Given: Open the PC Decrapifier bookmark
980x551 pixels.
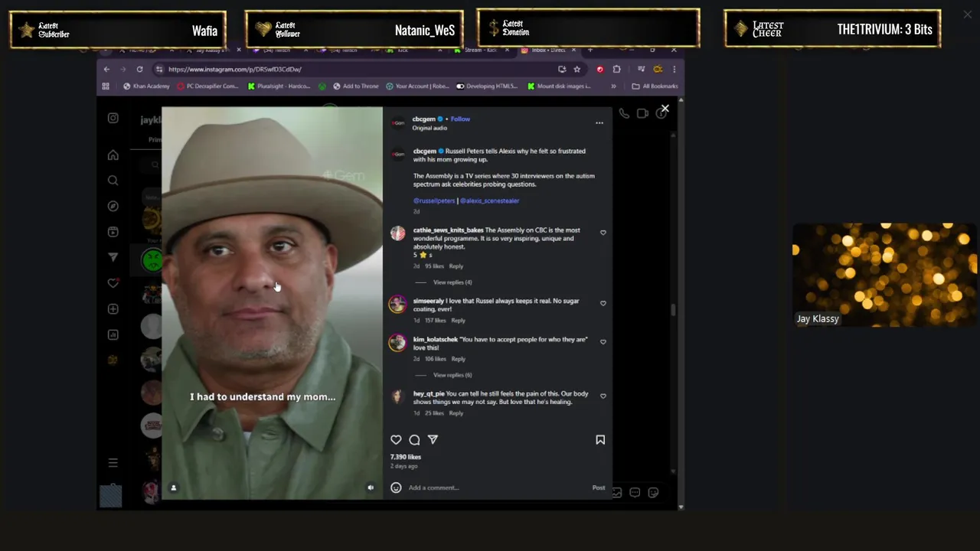Looking at the screenshot, I should [x=207, y=86].
